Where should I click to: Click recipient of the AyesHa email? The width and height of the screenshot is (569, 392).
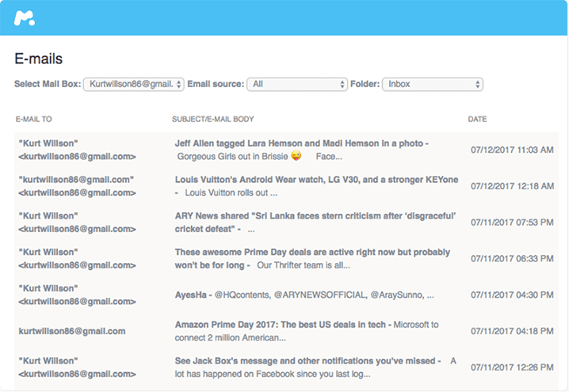(x=77, y=295)
